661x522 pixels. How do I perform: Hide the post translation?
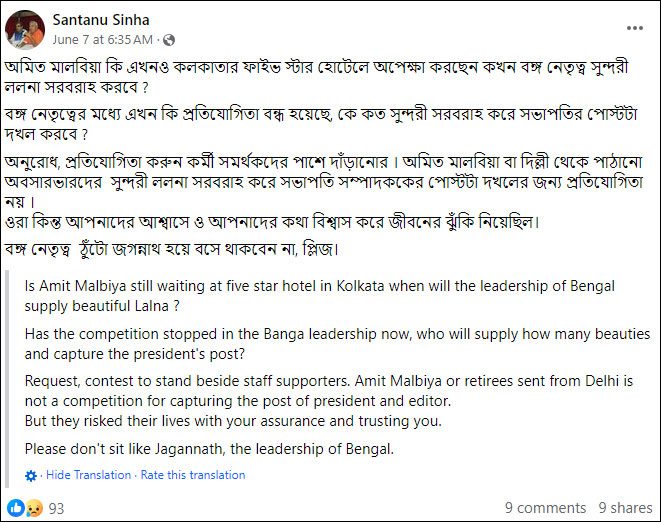pyautogui.click(x=89, y=475)
